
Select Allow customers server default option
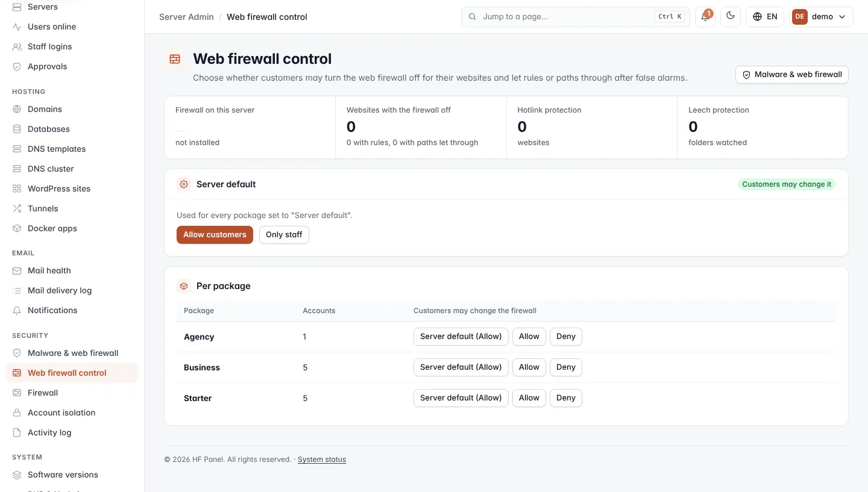215,235
